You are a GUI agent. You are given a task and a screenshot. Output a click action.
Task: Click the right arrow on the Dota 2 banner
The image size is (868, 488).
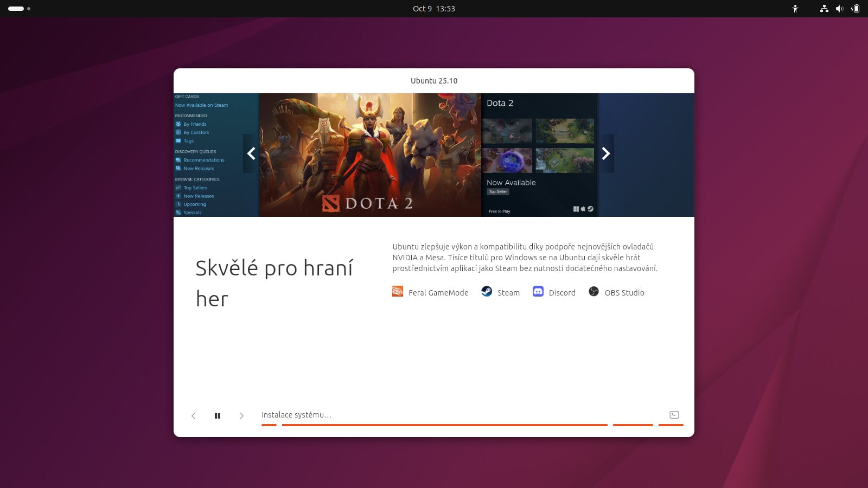(606, 153)
